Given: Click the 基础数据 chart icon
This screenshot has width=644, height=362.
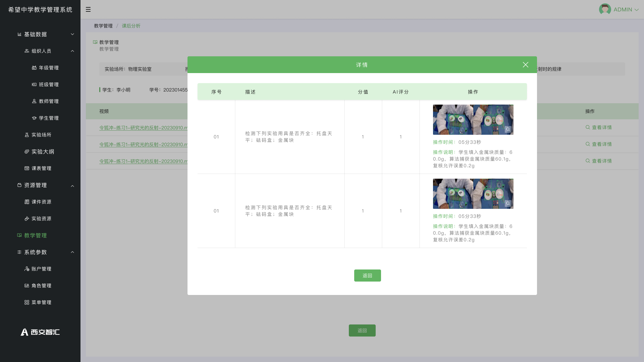Looking at the screenshot, I should 19,34.
